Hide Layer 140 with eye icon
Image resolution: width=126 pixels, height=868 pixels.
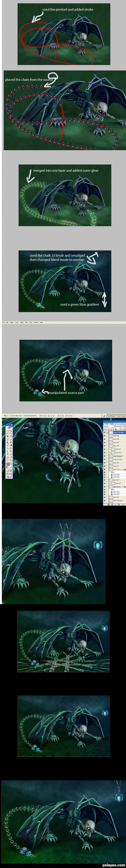pos(104,443)
